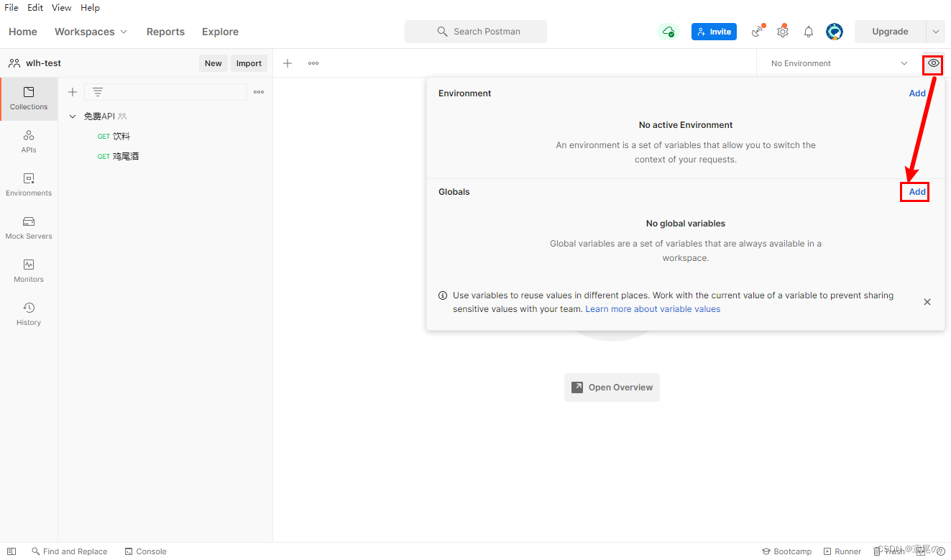
Task: Click the wlh-test workspace name
Action: [x=44, y=63]
